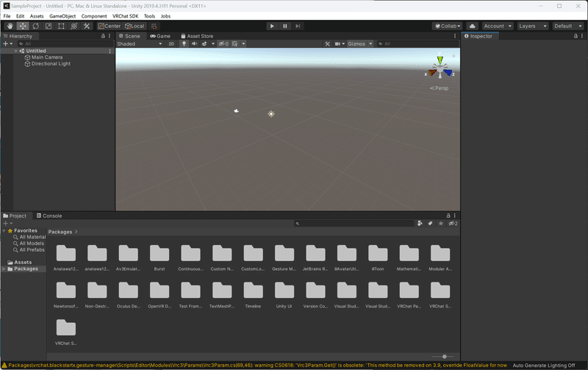Select the Scale tool
588x370 pixels.
pyautogui.click(x=49, y=26)
